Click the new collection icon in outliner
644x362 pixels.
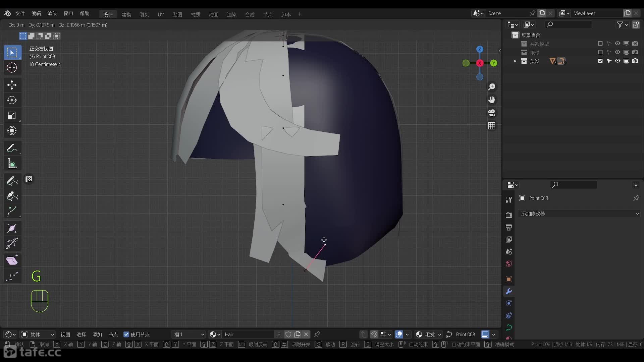pos(636,24)
